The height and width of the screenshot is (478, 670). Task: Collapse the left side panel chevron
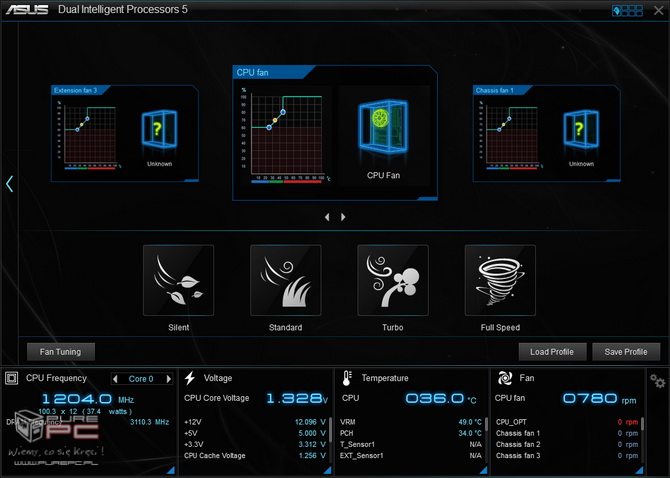click(x=10, y=184)
